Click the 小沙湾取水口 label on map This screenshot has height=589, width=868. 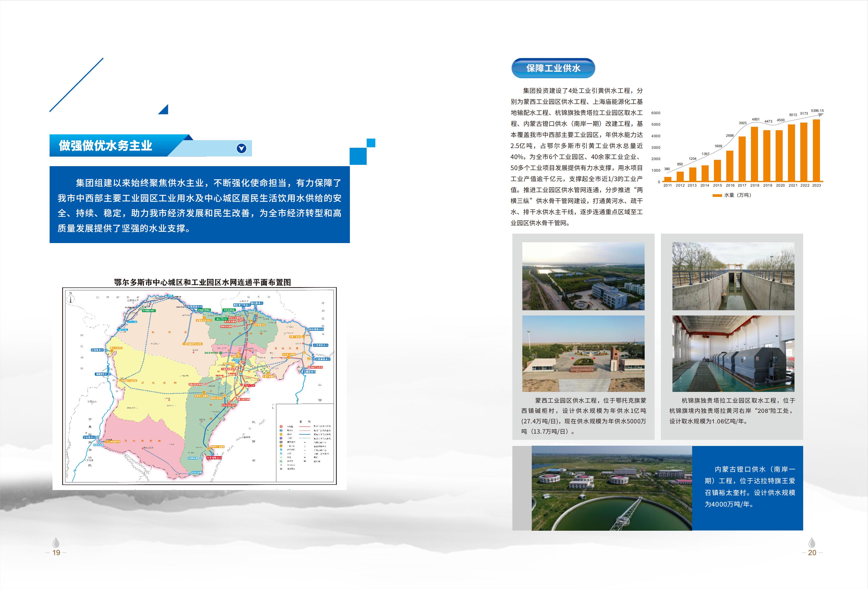[320, 345]
